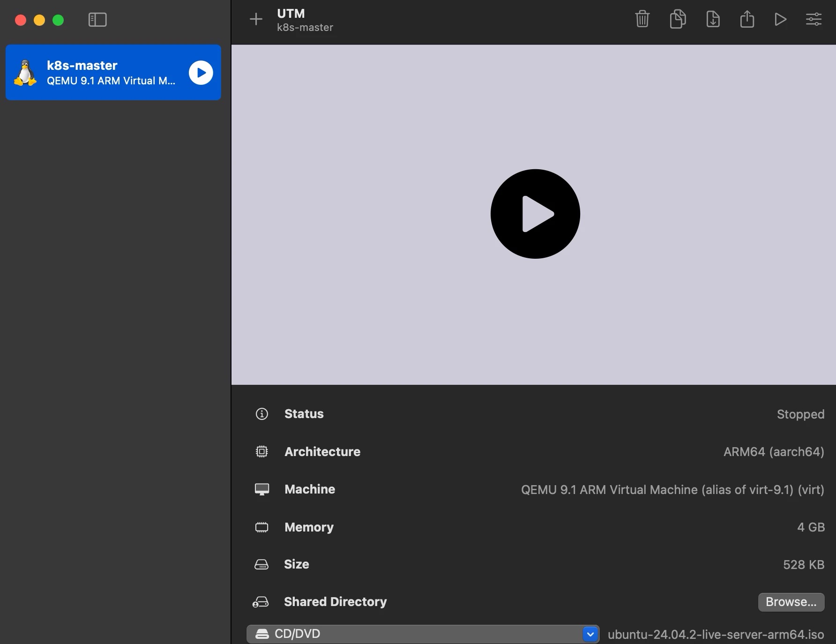Share the selected VM with the share icon
The image size is (836, 644).
coord(747,19)
